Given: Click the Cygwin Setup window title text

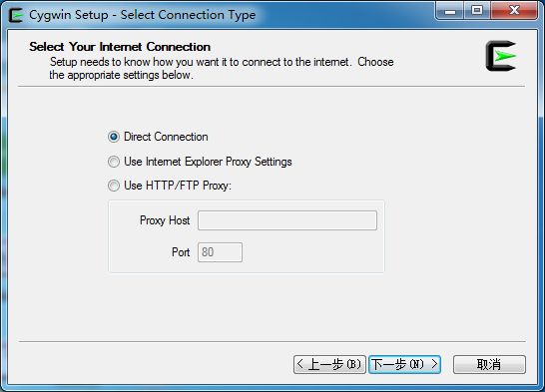Looking at the screenshot, I should point(142,15).
